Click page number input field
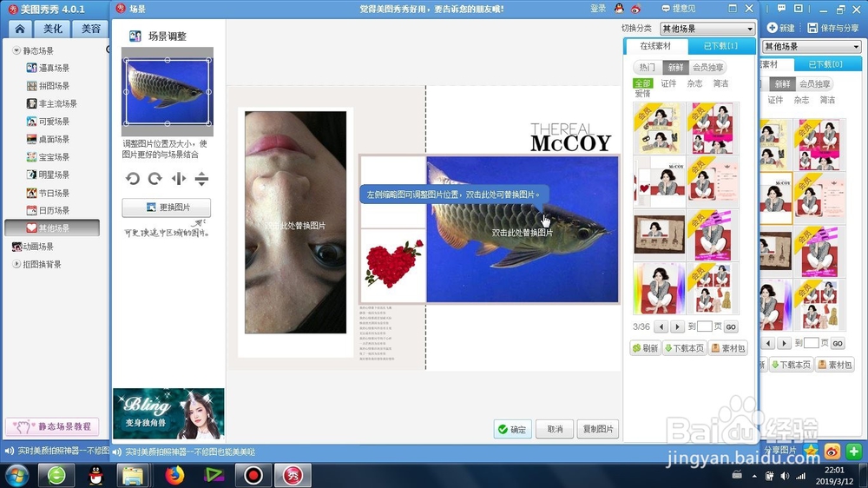This screenshot has width=868, height=488. coord(704,326)
